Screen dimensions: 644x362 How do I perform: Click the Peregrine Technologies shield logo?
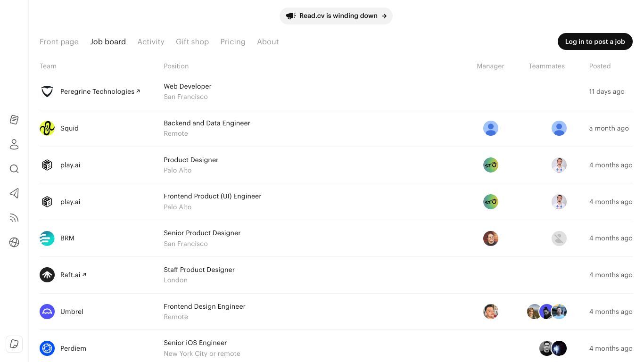click(47, 91)
